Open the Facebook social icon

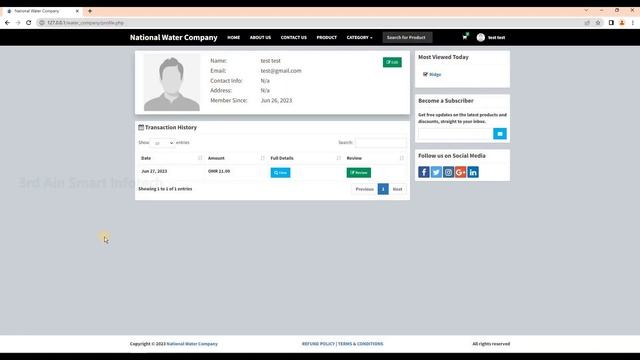424,172
